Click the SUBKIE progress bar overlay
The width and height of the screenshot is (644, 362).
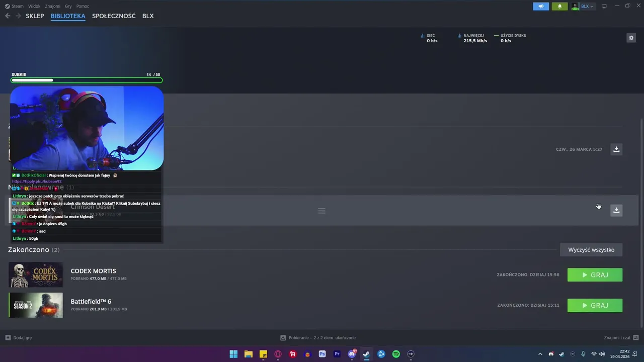(x=87, y=80)
